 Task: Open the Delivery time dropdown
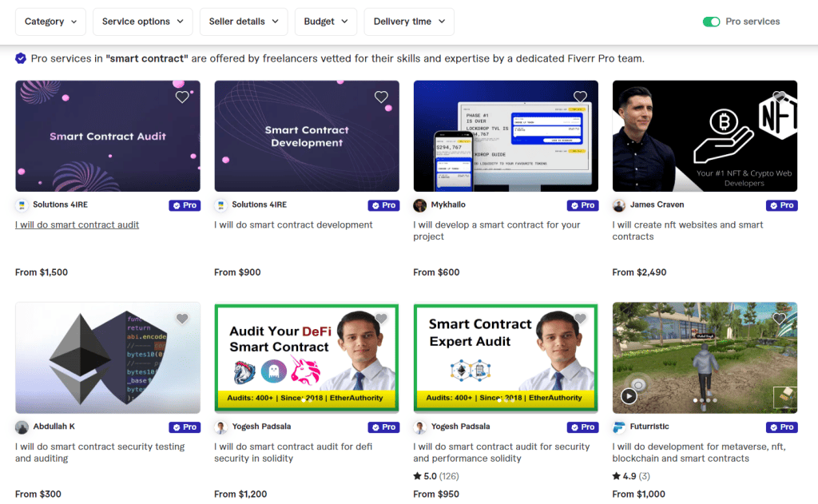[x=408, y=22]
